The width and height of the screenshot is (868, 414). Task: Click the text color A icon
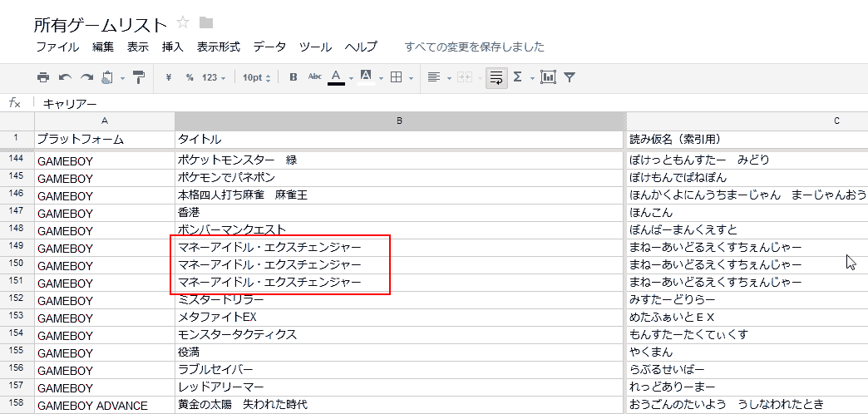click(336, 77)
